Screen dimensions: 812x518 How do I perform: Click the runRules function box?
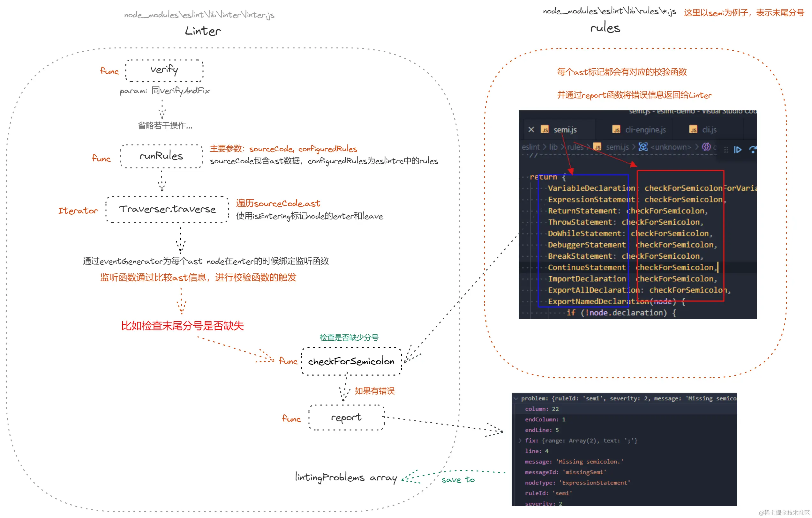coord(161,156)
